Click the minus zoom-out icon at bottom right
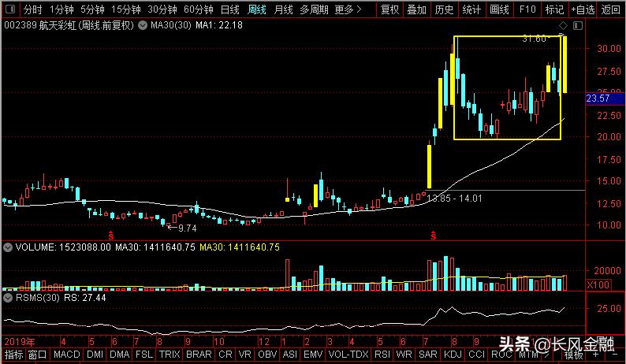Image resolution: width=626 pixels, height=364 pixels. [x=615, y=355]
